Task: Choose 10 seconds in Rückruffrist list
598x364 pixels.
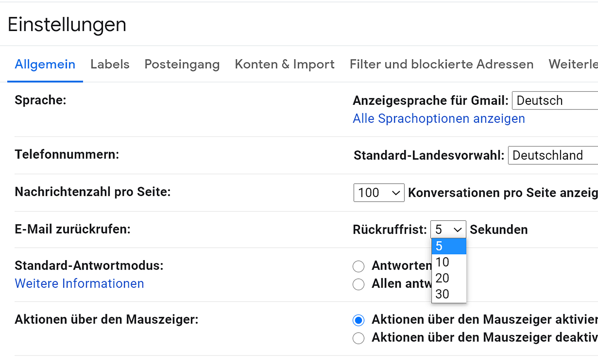Action: (448, 262)
